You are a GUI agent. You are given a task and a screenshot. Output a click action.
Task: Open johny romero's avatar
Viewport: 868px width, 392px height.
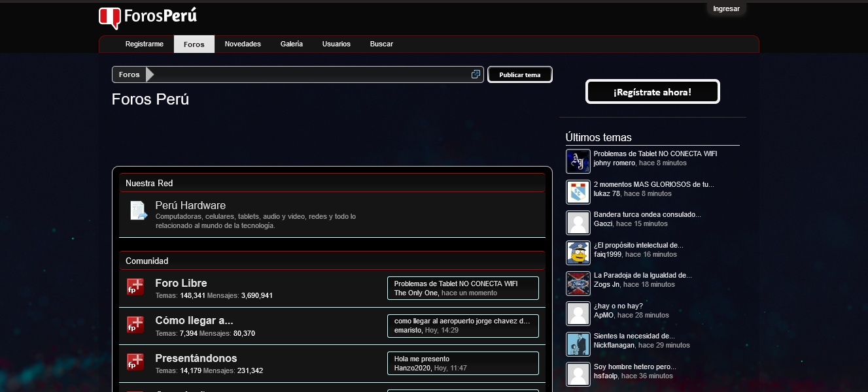(x=578, y=161)
